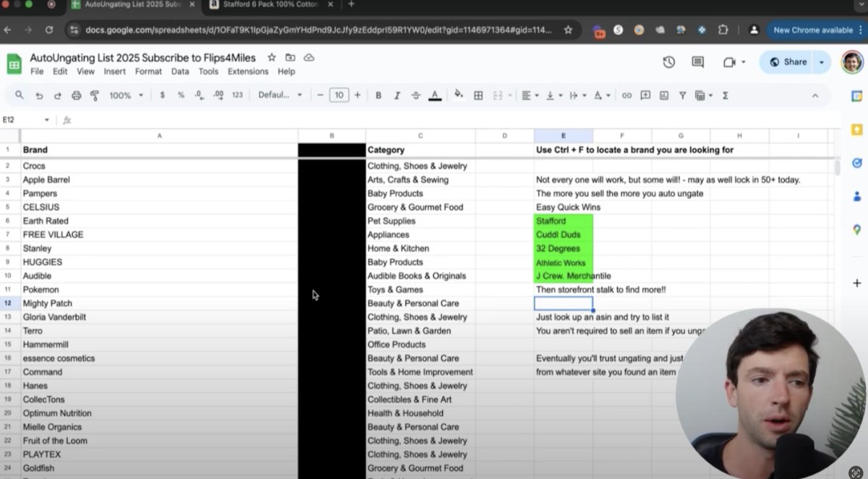
Task: Open the Format menu
Action: tap(148, 72)
